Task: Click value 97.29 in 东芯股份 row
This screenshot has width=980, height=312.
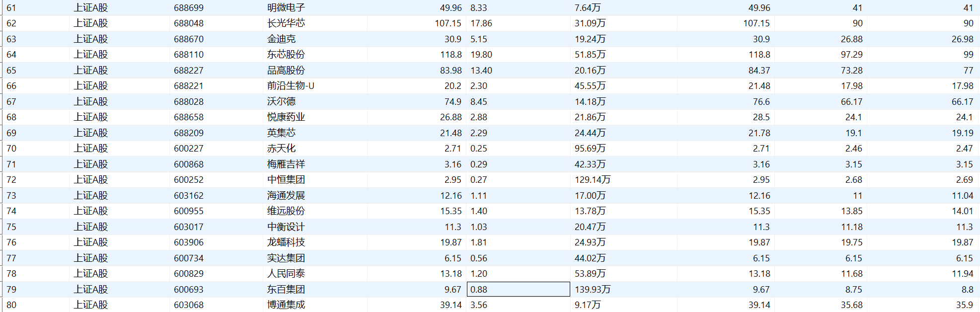Action: tap(852, 55)
